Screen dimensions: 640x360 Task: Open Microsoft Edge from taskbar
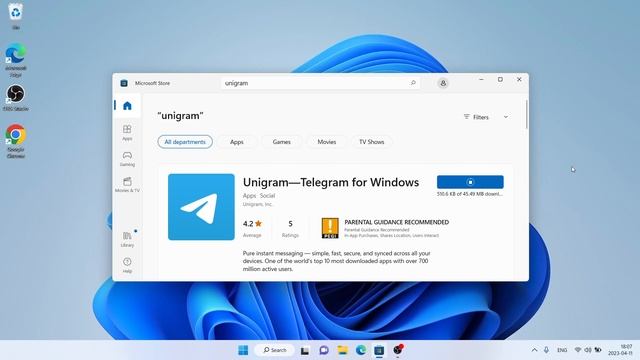pos(361,350)
